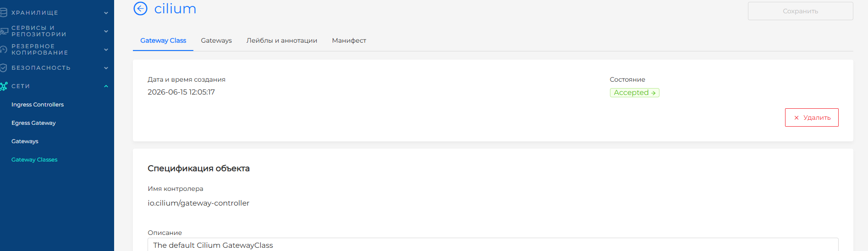
Task: Click the storage database icon in sidebar
Action: coord(3,12)
